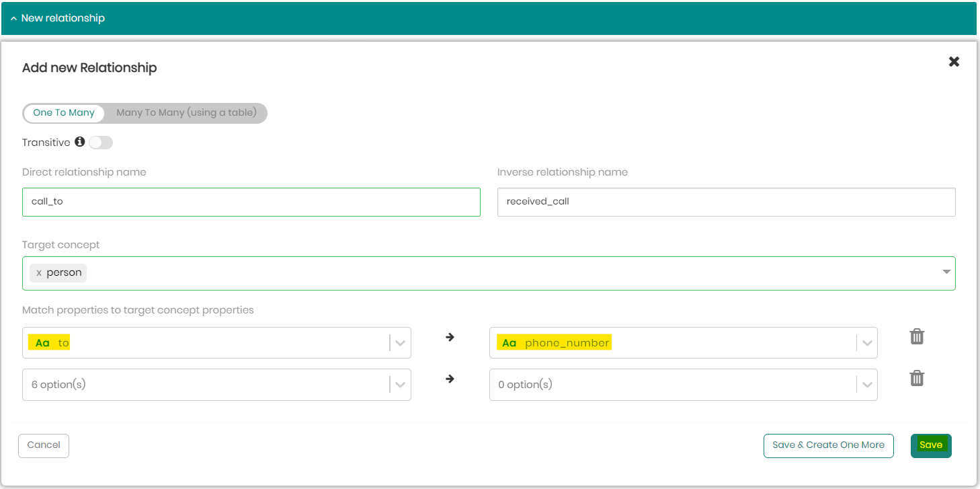Click the Transitive info icon
This screenshot has width=980, height=489.
[79, 142]
